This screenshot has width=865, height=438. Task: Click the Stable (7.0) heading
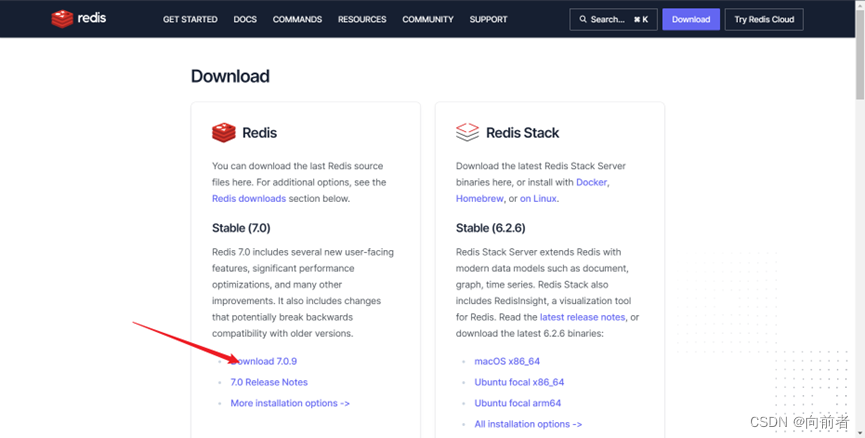241,228
